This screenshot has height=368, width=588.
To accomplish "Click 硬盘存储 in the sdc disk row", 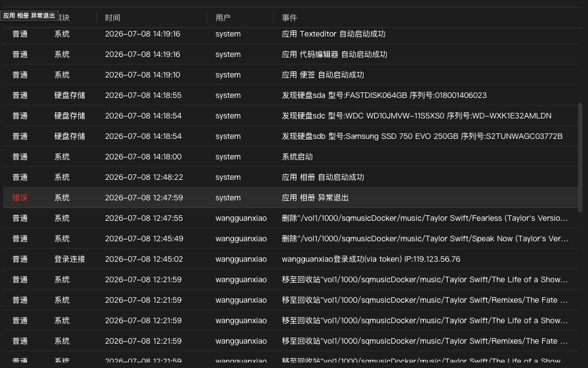I will click(70, 116).
